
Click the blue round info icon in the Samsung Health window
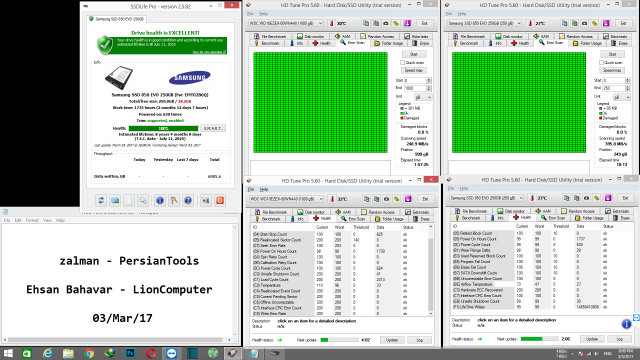pos(627,324)
